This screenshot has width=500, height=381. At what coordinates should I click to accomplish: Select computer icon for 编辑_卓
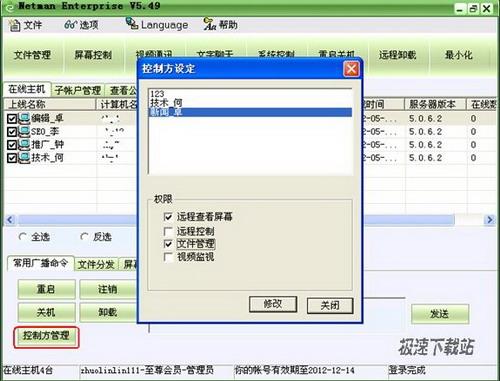point(24,118)
